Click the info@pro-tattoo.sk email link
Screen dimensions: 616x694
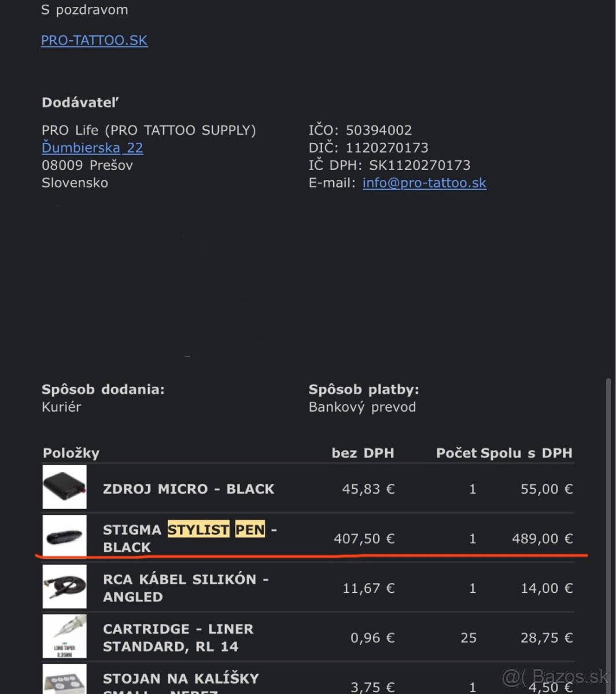(x=424, y=183)
